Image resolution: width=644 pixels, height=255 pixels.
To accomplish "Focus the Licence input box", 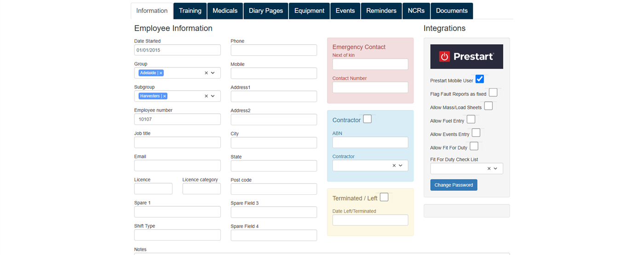I will tap(153, 189).
